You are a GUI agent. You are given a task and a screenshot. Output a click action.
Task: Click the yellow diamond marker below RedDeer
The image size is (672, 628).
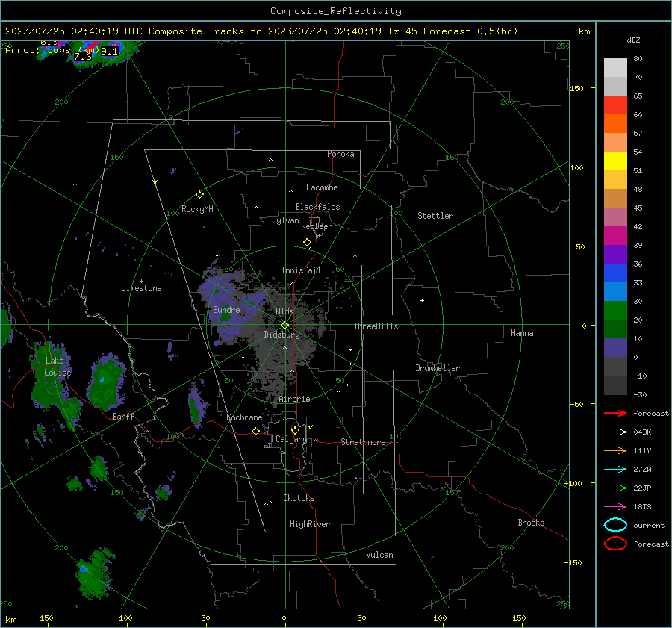[307, 243]
